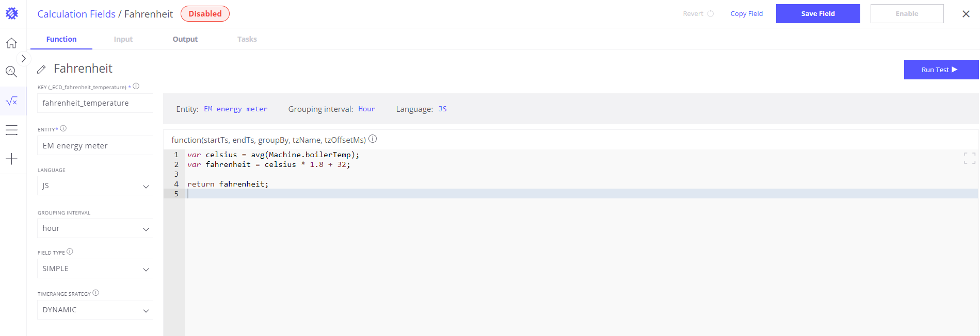
Task: Select the calculation fields square-root icon
Action: pyautogui.click(x=11, y=102)
